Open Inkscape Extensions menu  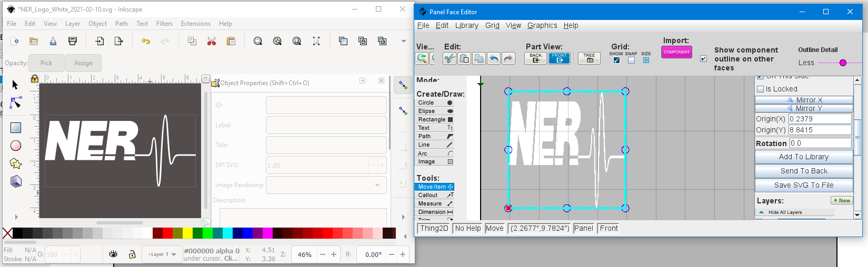195,24
